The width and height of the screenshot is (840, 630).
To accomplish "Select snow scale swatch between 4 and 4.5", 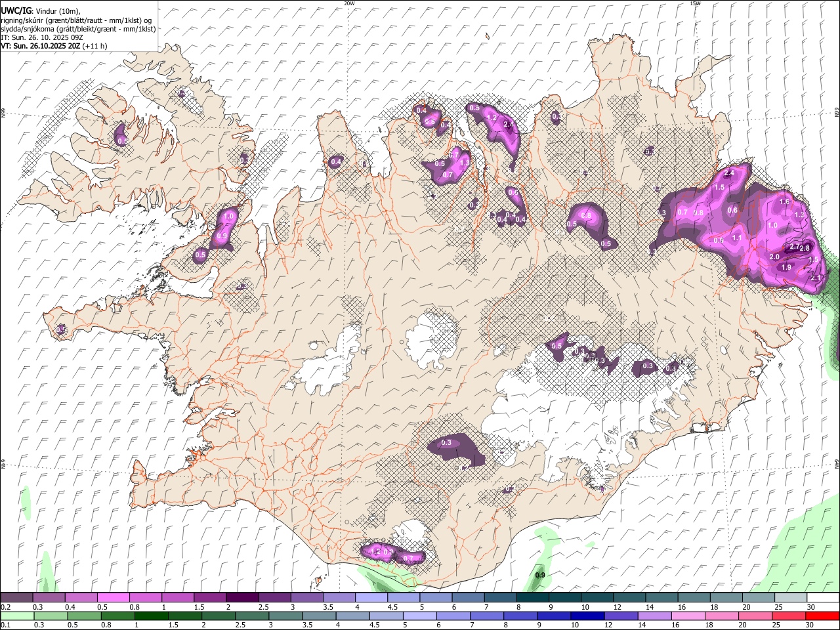I will [x=371, y=598].
